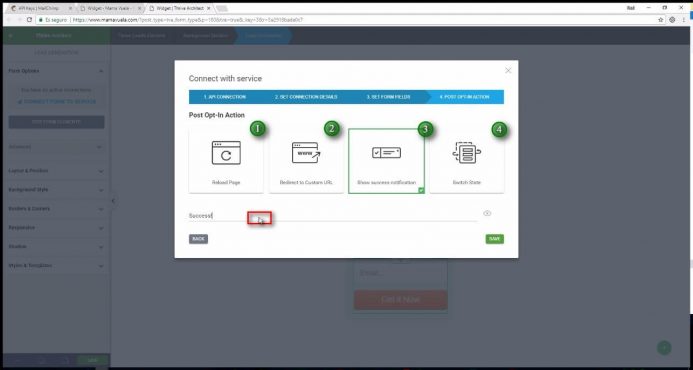
Task: Expand the Shadow section
Action: click(56, 247)
